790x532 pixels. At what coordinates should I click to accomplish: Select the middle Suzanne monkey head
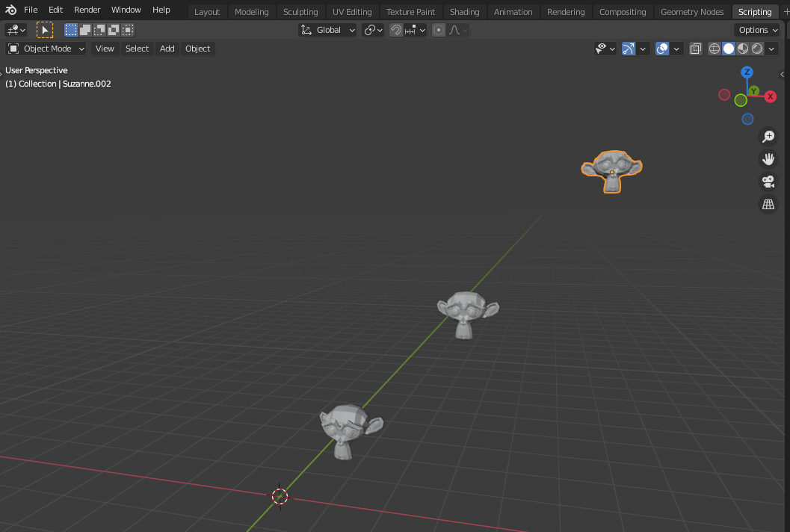pyautogui.click(x=468, y=315)
